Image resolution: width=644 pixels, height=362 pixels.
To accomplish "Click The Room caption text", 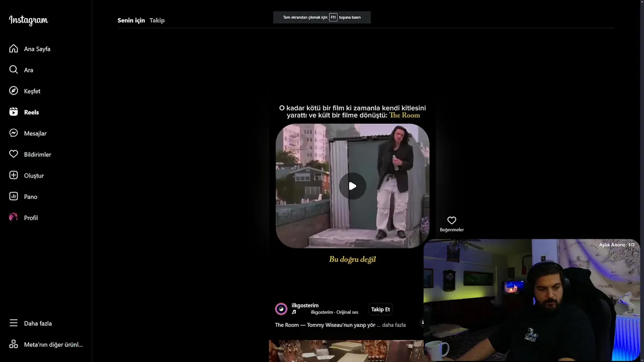I will tap(326, 325).
